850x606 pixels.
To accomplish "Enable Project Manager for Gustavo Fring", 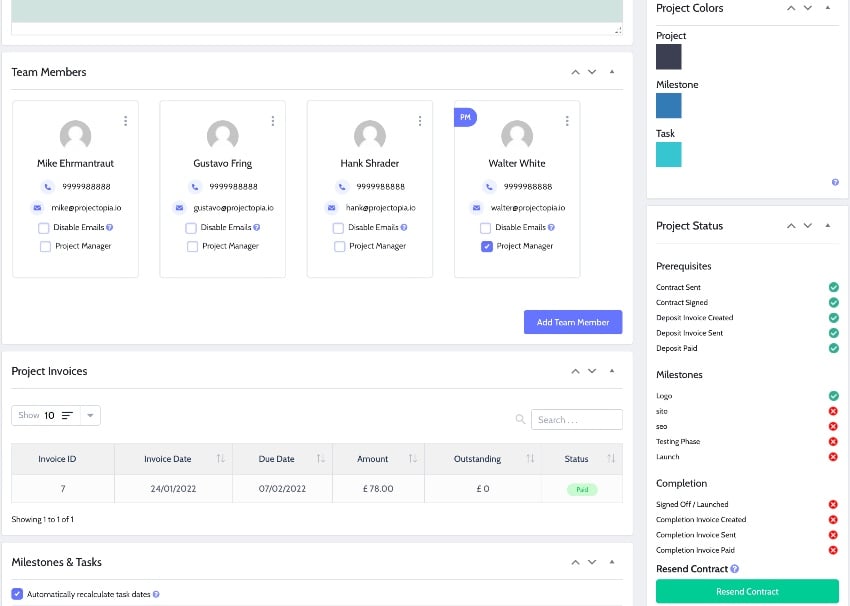I will pos(190,246).
